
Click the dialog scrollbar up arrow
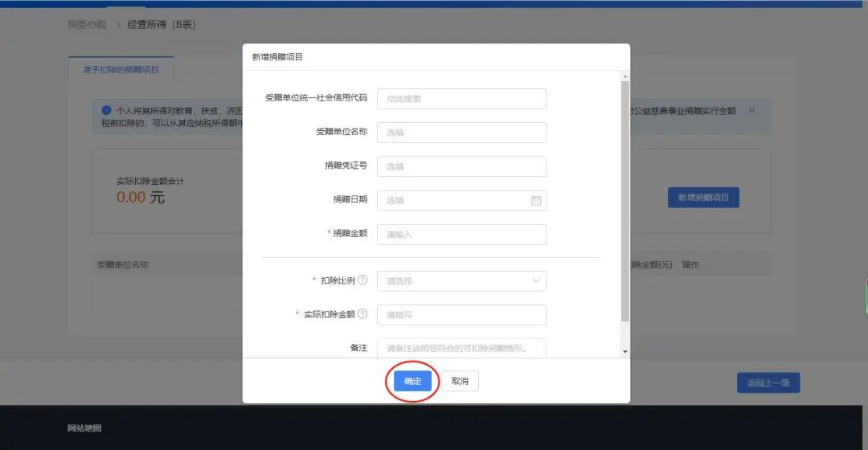click(x=625, y=76)
